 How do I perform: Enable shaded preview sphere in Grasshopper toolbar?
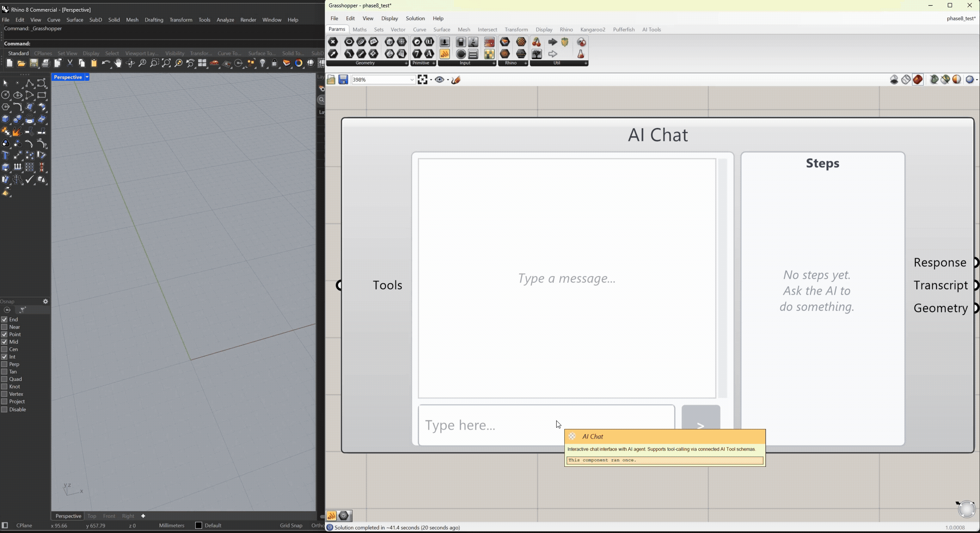[957, 80]
